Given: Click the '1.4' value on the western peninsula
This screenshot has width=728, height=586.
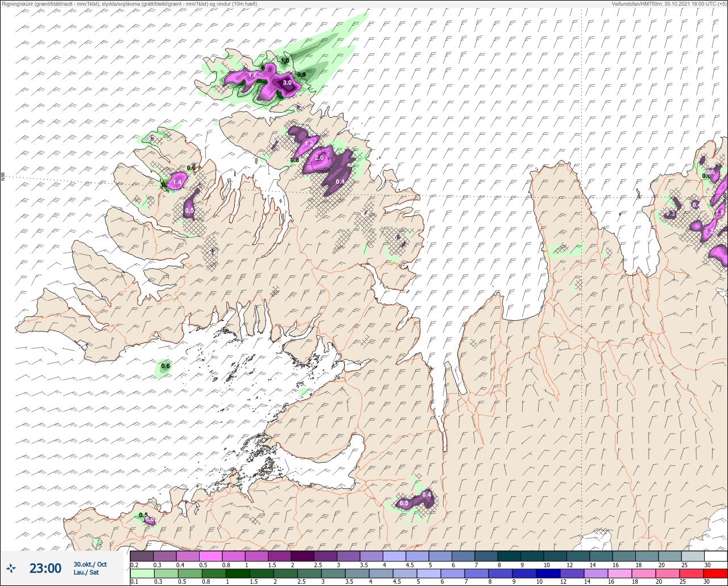Looking at the screenshot, I should [x=177, y=182].
